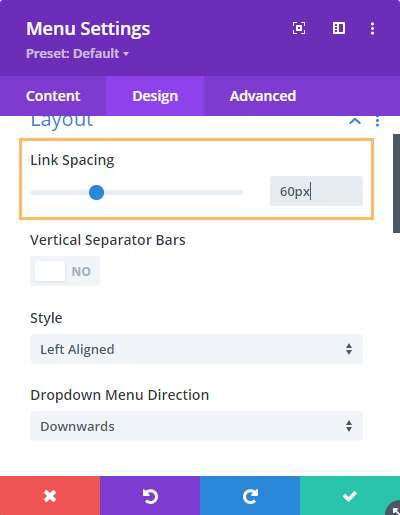Image resolution: width=400 pixels, height=515 pixels.
Task: Collapse the Layout section chevron
Action: click(355, 121)
